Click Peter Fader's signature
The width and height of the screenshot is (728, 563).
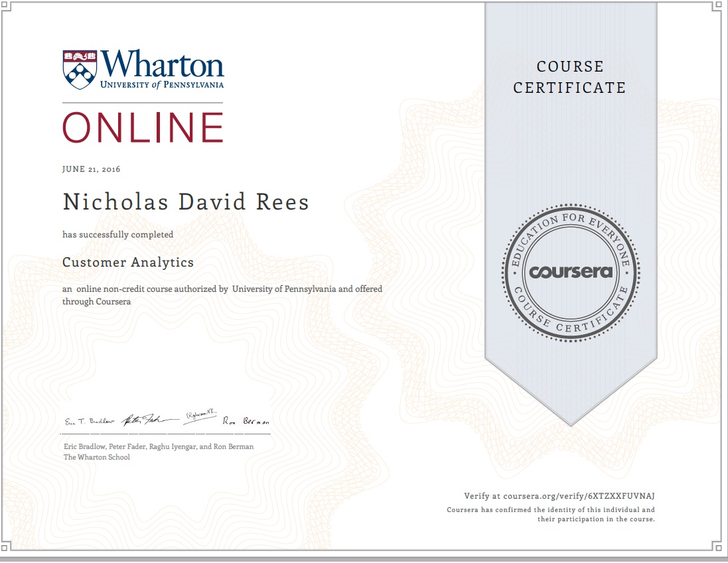[x=149, y=420]
